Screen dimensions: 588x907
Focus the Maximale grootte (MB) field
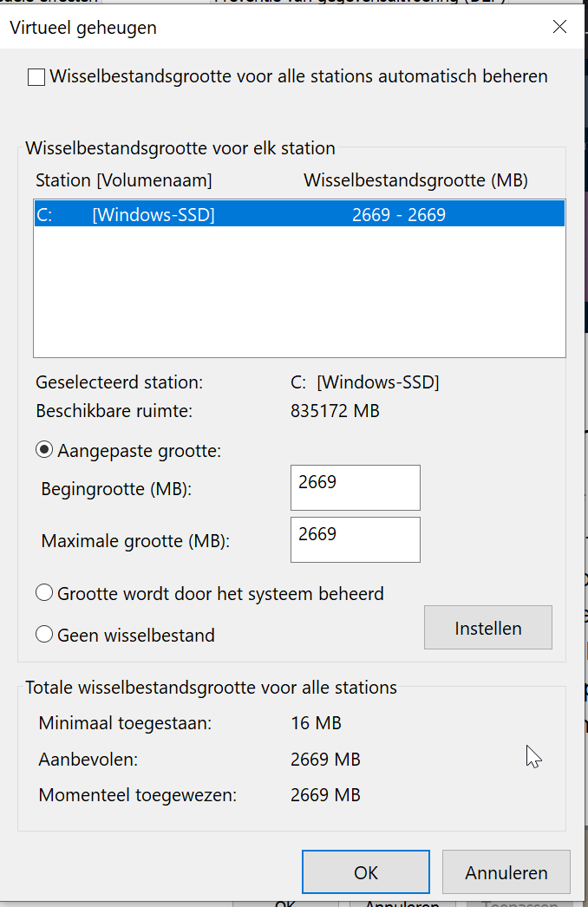coord(355,539)
